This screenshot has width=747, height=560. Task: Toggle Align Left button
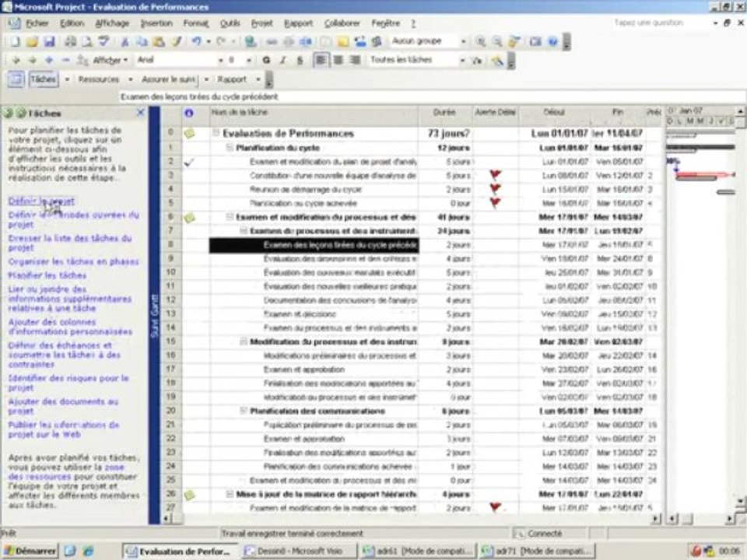(x=321, y=60)
